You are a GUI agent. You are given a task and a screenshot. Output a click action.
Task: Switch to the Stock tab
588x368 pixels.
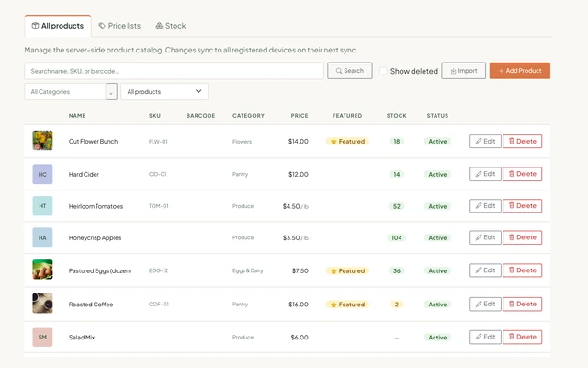tap(171, 26)
